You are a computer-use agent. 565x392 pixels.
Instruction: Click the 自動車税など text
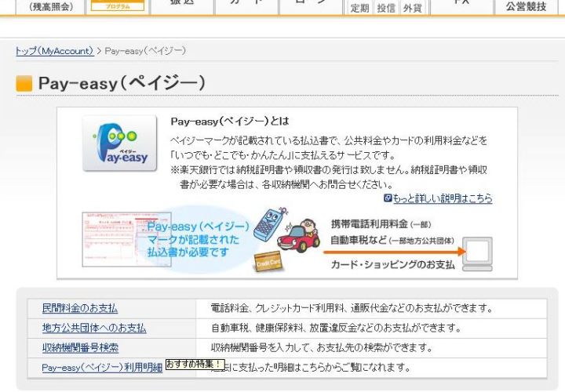click(x=359, y=240)
